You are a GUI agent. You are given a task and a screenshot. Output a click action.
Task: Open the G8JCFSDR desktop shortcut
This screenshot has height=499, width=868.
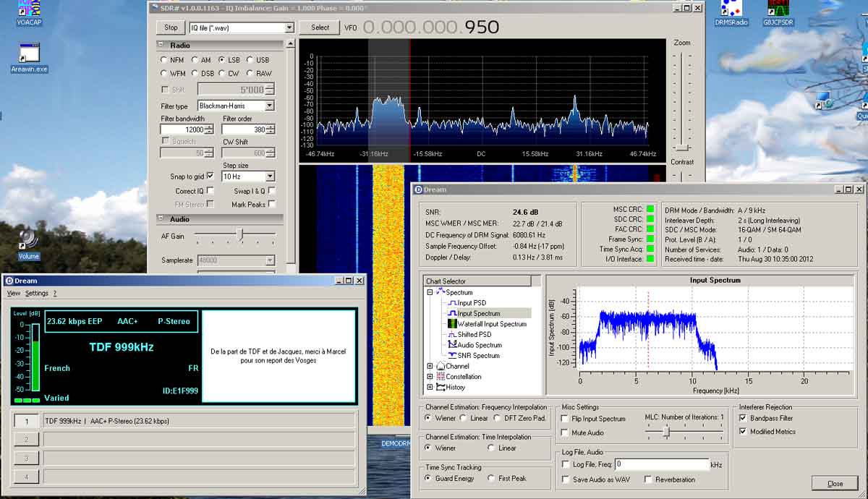click(x=779, y=12)
